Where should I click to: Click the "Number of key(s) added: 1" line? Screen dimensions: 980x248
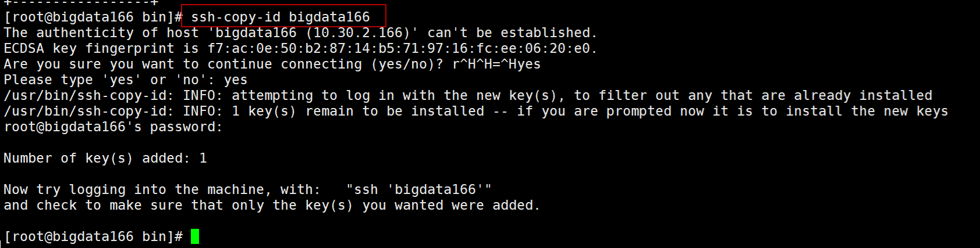click(x=105, y=158)
